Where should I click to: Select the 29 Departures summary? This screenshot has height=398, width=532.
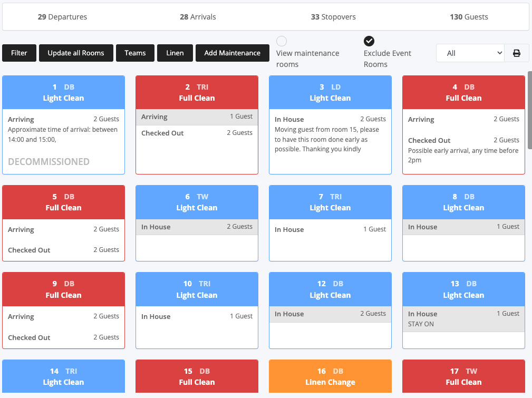(62, 17)
